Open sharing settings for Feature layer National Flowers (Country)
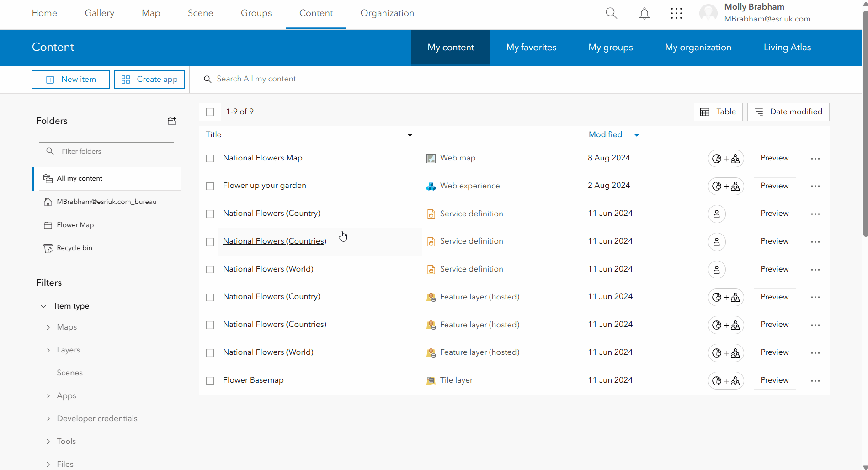 tap(726, 297)
